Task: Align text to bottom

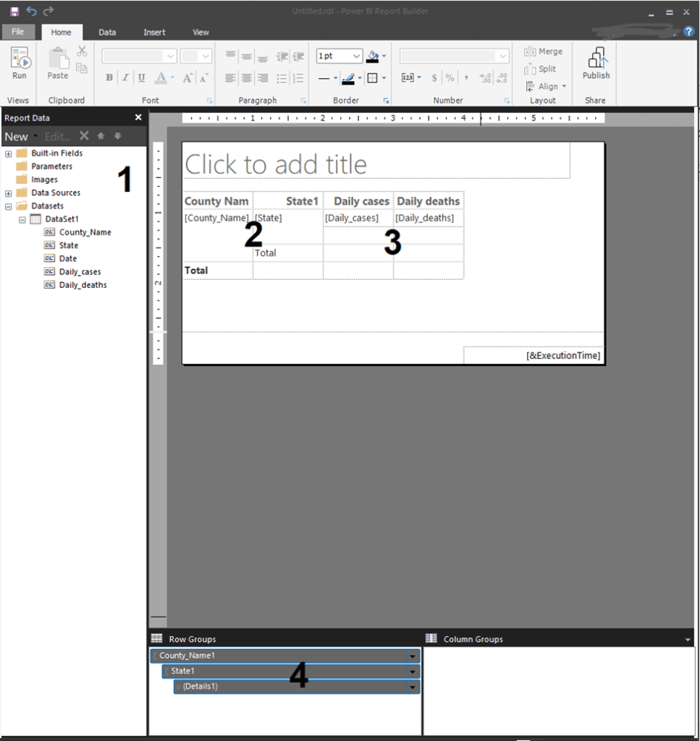Action: (x=262, y=58)
